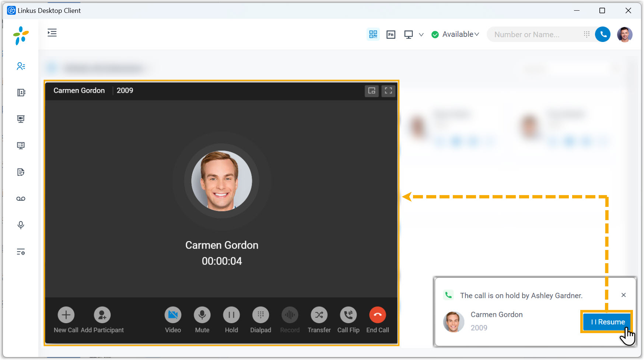Image resolution: width=644 pixels, height=360 pixels.
Task: Open Voicemail from the left sidebar
Action: click(x=21, y=199)
